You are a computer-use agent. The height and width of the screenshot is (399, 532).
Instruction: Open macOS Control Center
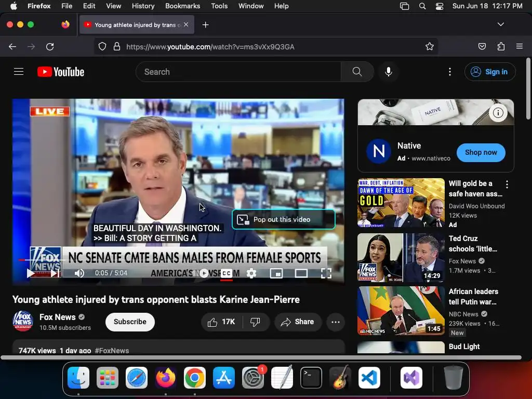click(440, 6)
